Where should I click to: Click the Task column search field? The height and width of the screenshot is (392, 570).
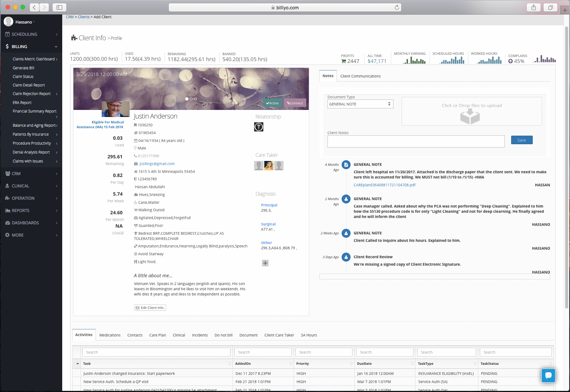point(156,353)
